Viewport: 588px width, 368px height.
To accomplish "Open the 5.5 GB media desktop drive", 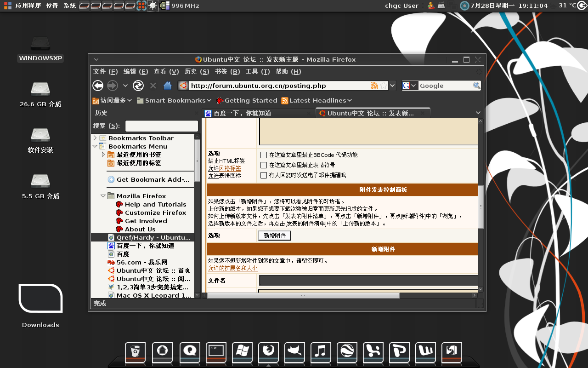I will point(40,186).
